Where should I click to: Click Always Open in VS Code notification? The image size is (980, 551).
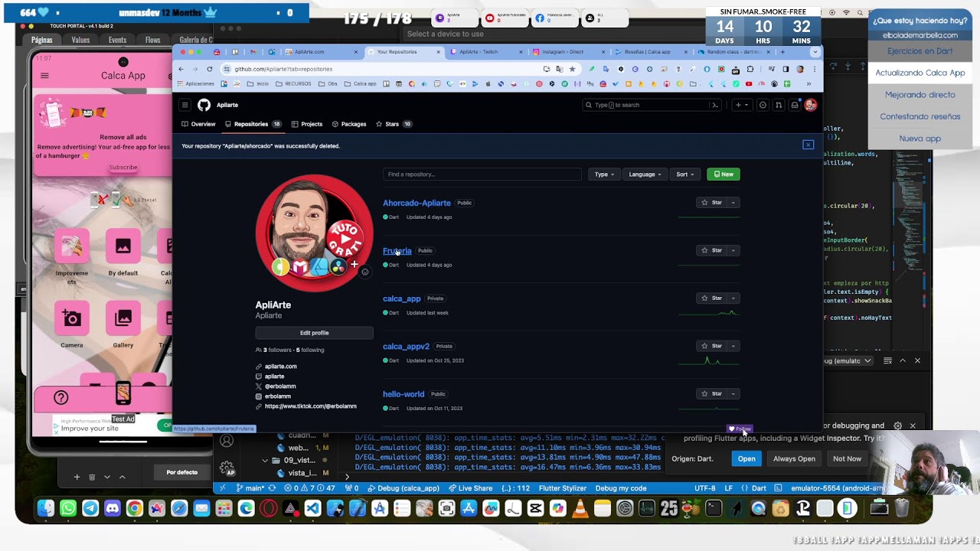click(794, 458)
